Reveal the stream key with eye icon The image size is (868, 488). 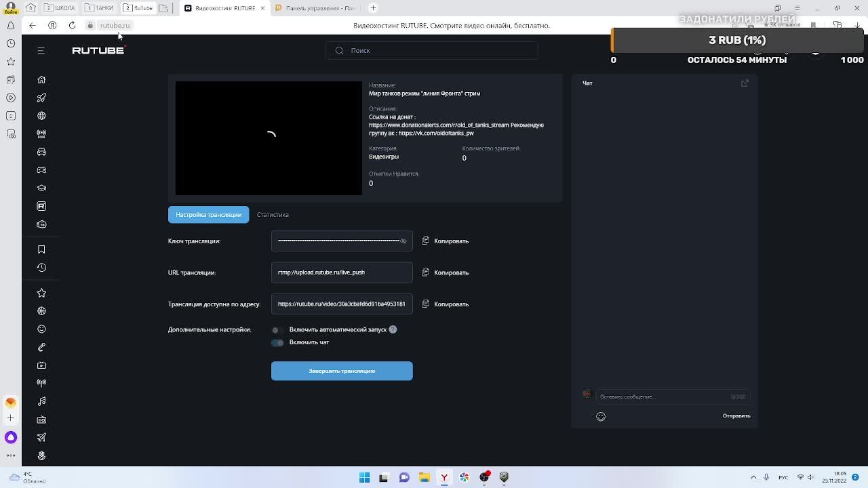[x=403, y=241]
